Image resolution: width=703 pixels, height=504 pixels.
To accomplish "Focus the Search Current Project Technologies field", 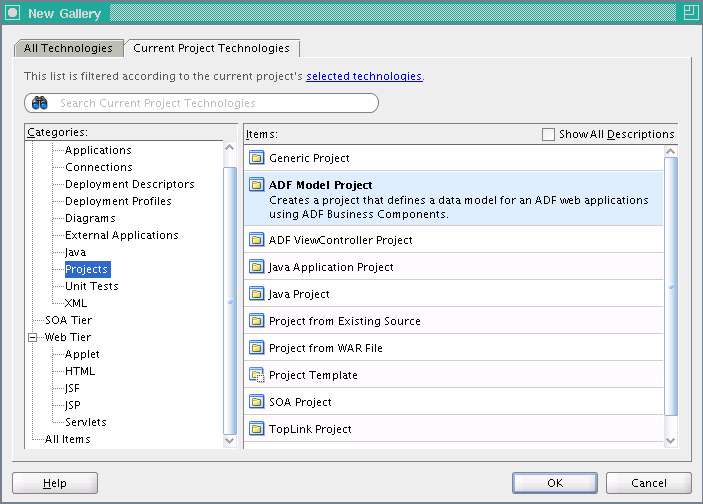I will [x=201, y=103].
